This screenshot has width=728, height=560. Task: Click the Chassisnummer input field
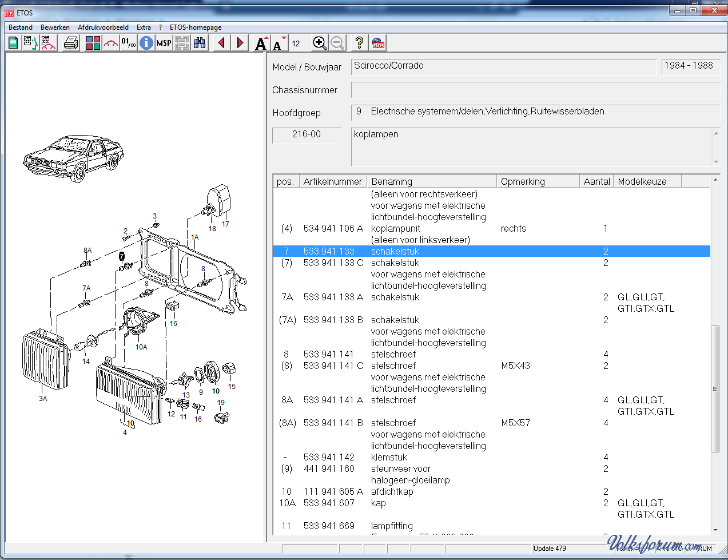pos(535,90)
